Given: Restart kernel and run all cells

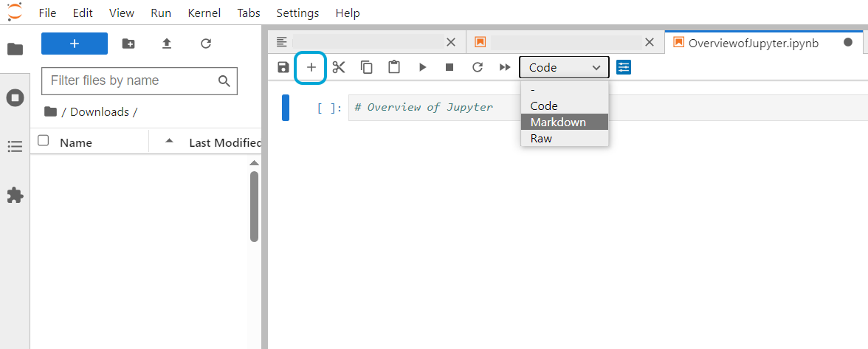Looking at the screenshot, I should click(x=505, y=67).
